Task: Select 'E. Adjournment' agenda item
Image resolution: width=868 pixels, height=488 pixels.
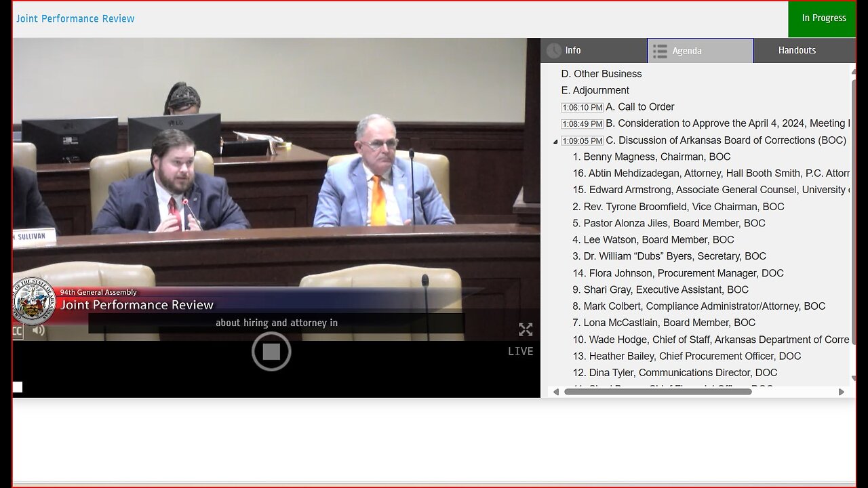Action: 595,90
